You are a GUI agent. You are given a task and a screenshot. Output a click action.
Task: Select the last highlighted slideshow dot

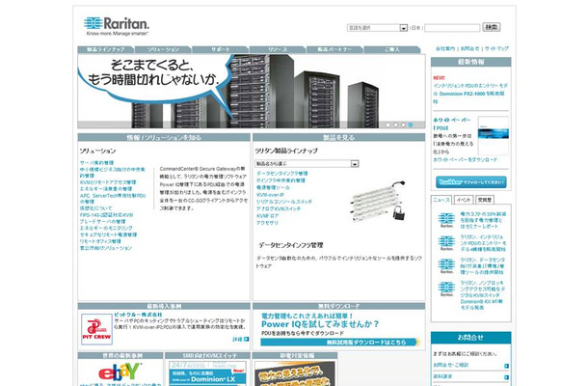(411, 124)
